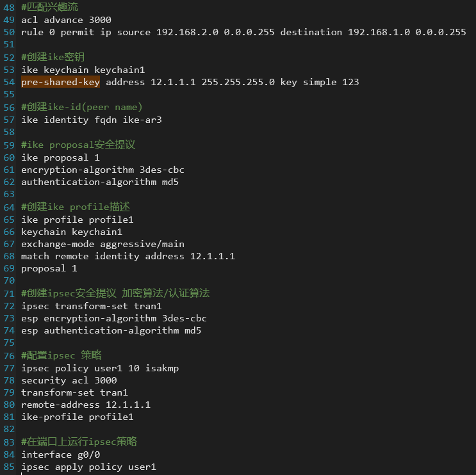Click line number 48 in the gutter
476x475 pixels.
[x=8, y=8]
